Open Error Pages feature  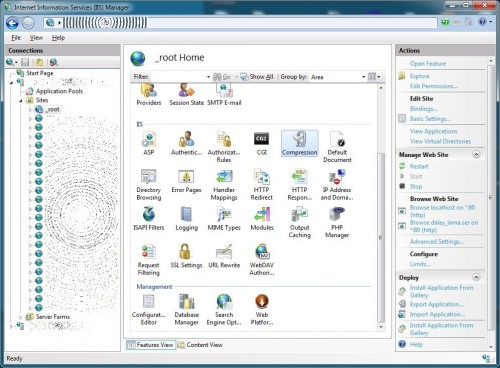coord(186,181)
